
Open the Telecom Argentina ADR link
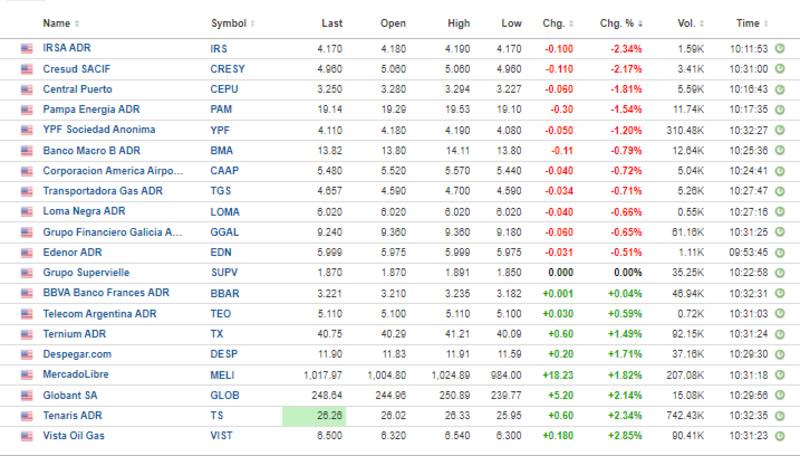tap(99, 313)
